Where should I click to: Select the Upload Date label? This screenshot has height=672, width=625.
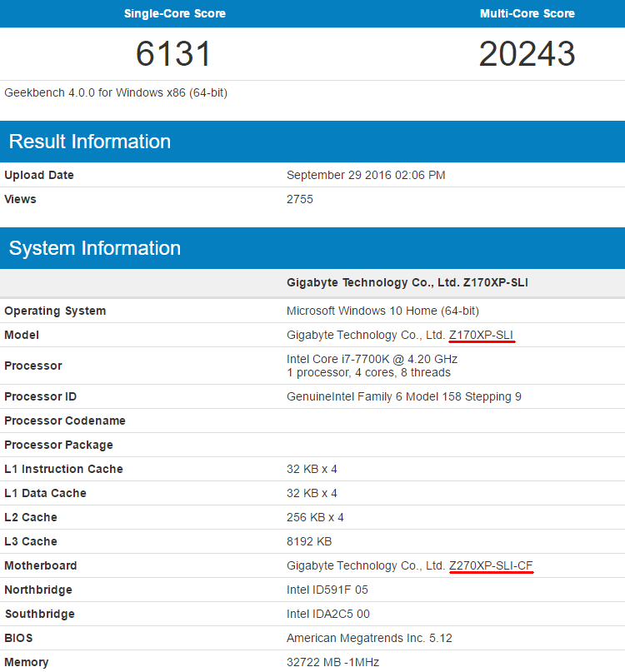pos(39,175)
